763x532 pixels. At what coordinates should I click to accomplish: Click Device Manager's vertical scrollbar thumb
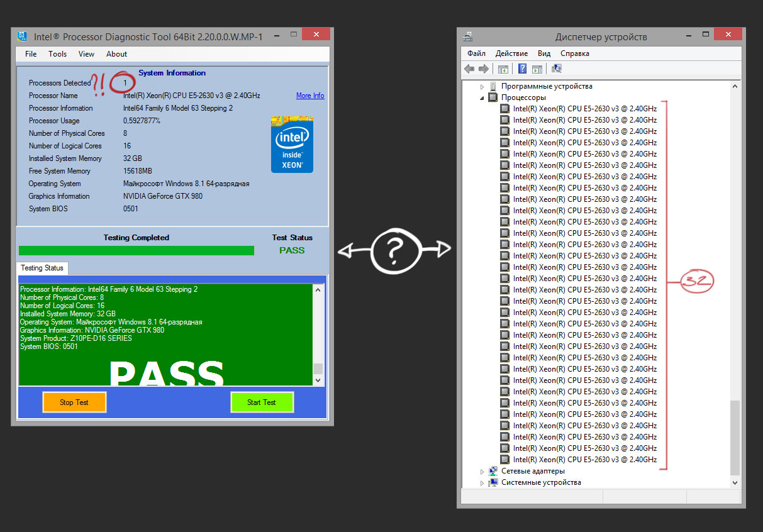click(x=735, y=439)
